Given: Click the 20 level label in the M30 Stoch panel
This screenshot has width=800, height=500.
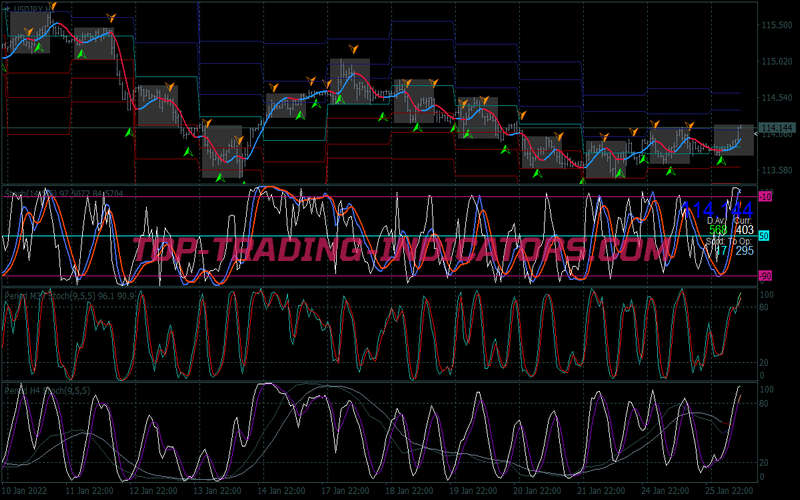Looking at the screenshot, I should point(764,363).
